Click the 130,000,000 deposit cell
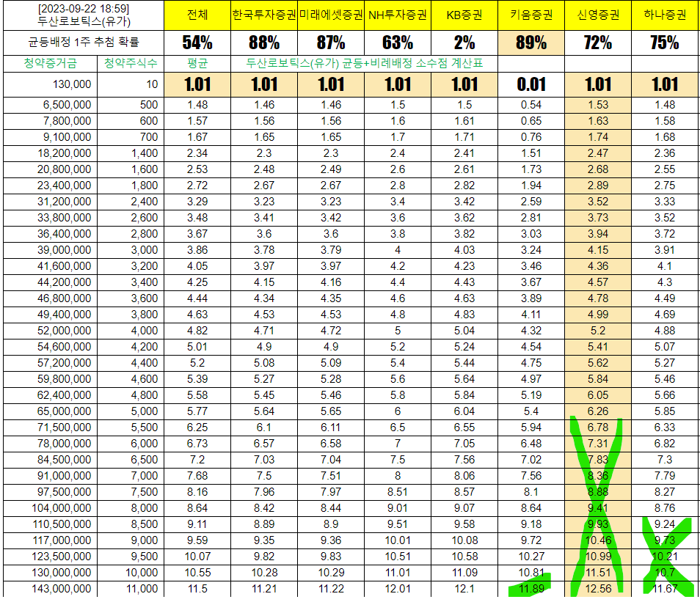The width and height of the screenshot is (700, 602). click(x=50, y=573)
